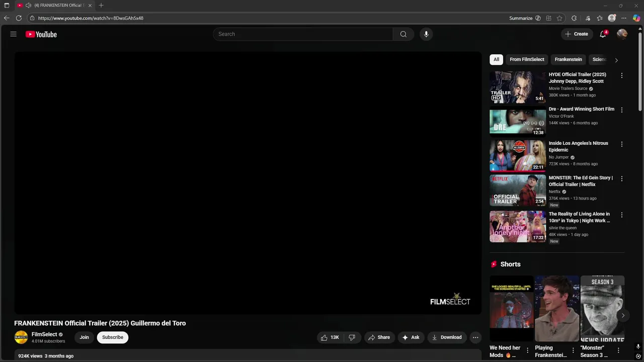Click '924K views 3 months ago' description text
The image size is (644, 362).
[46, 356]
